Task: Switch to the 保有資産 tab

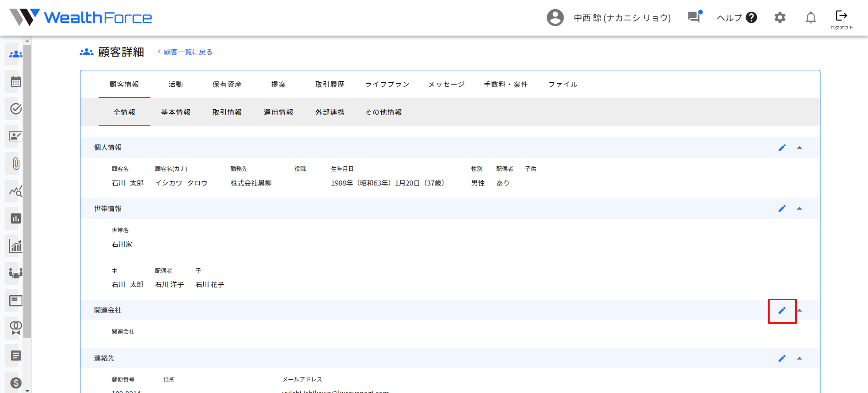Action: pos(227,84)
